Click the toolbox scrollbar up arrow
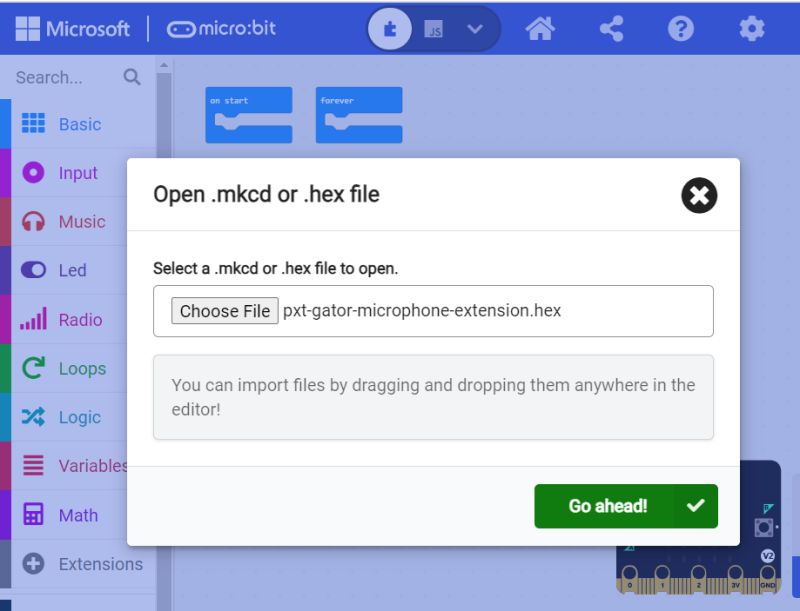This screenshot has width=800, height=611. tap(164, 66)
